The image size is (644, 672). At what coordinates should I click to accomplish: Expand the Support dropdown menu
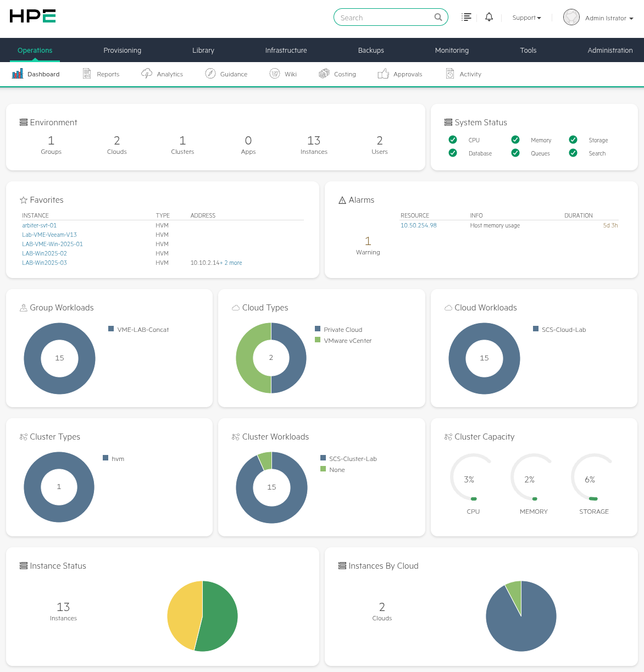[526, 18]
